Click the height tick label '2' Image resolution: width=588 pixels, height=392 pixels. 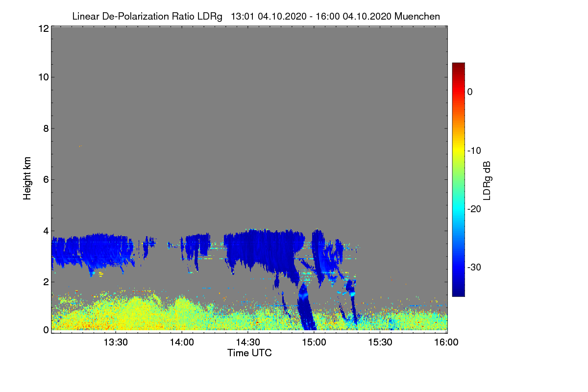coord(45,281)
